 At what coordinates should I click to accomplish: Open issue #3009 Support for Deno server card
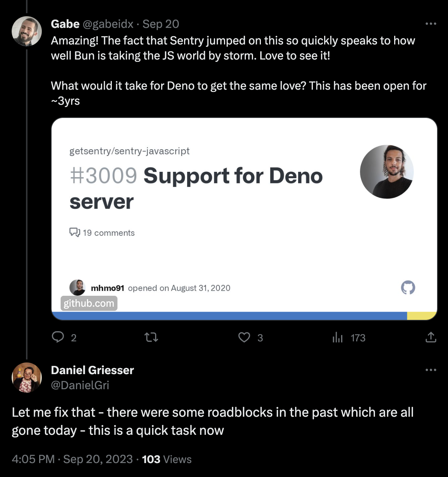[196, 188]
